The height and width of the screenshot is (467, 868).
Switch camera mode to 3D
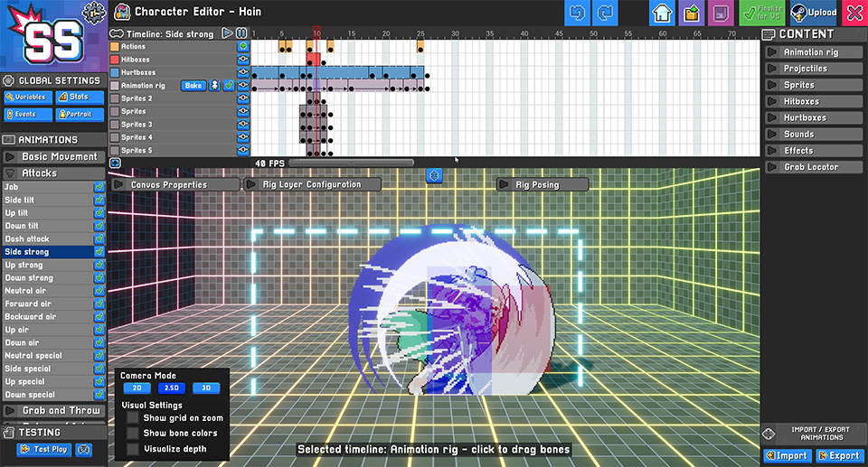pos(206,388)
